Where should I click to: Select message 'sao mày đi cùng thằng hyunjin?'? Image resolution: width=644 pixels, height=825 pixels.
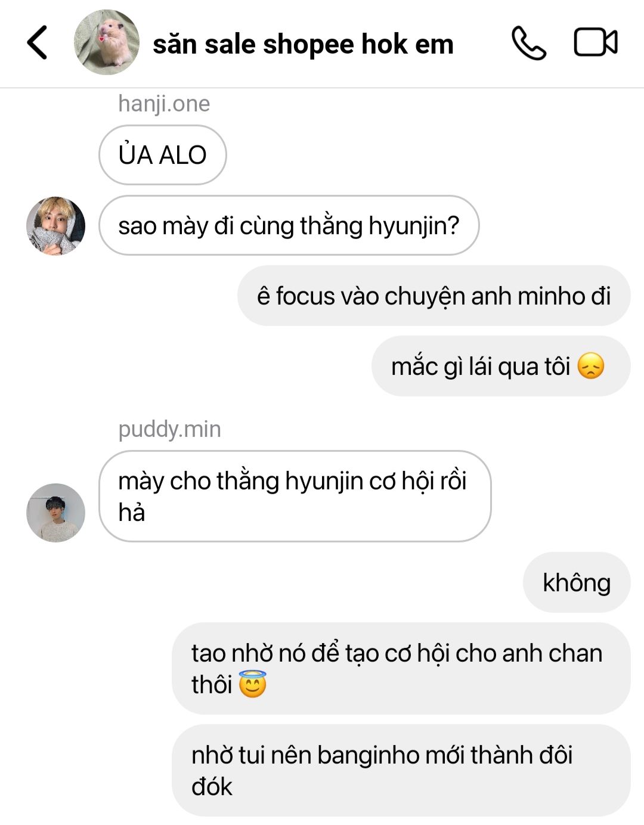(x=289, y=225)
